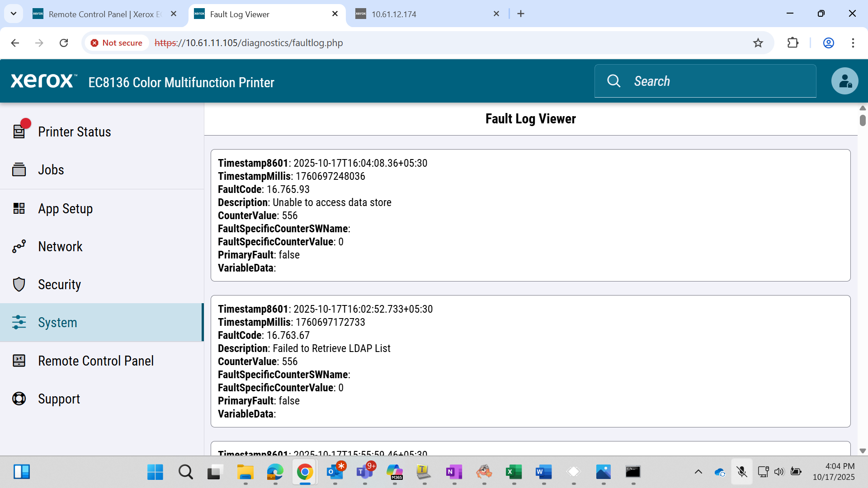Open the Jobs section
868x488 pixels.
[x=102, y=169]
